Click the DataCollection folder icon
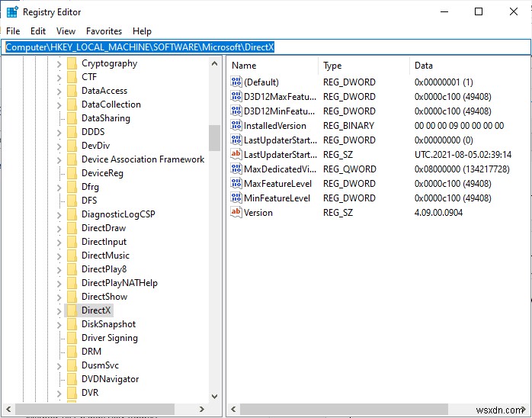 (72, 104)
